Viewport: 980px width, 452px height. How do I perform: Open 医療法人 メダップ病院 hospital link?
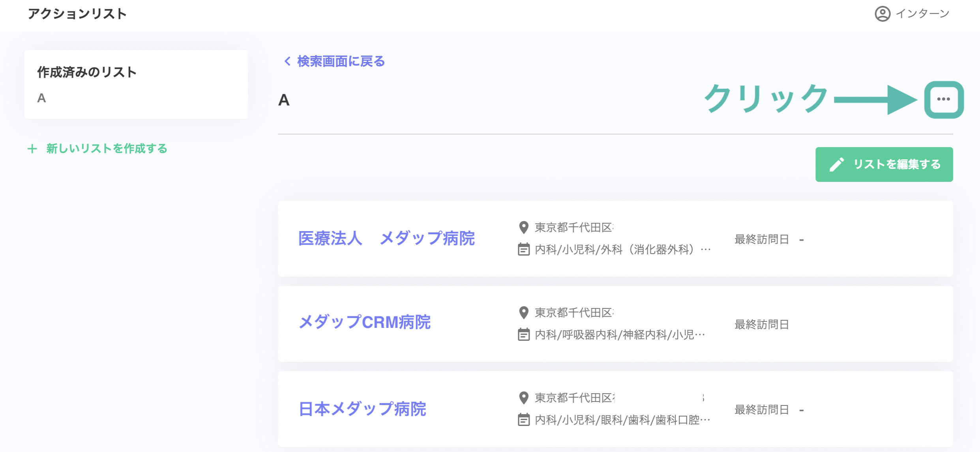click(x=386, y=238)
